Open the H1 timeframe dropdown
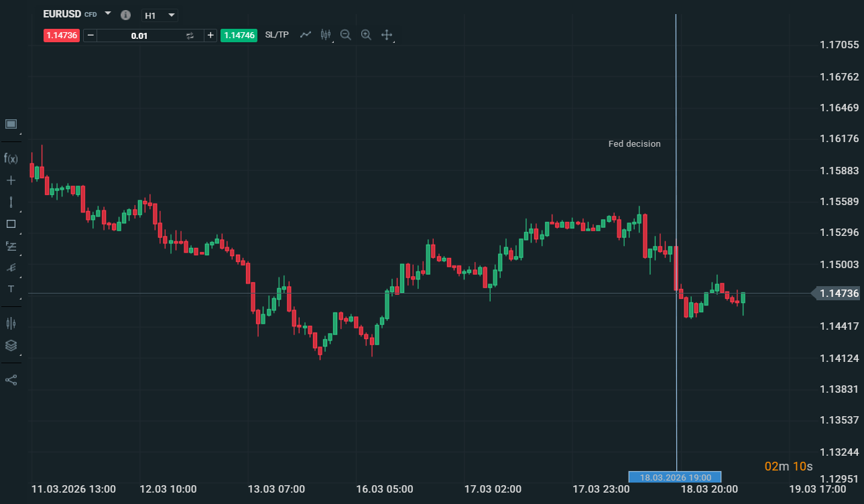The width and height of the screenshot is (864, 504). point(159,15)
